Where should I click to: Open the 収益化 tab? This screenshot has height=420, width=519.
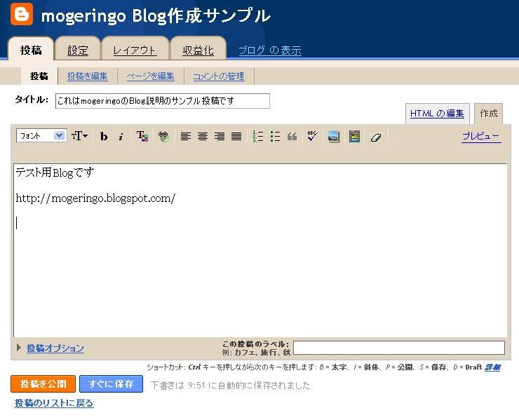point(198,50)
